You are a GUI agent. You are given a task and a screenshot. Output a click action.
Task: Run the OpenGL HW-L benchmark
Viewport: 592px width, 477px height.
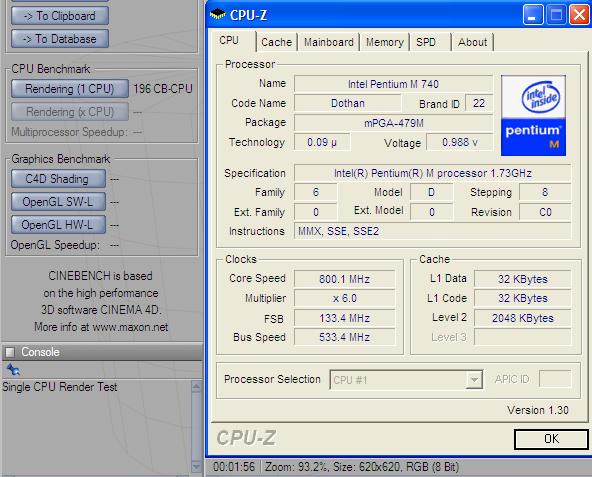click(x=58, y=225)
